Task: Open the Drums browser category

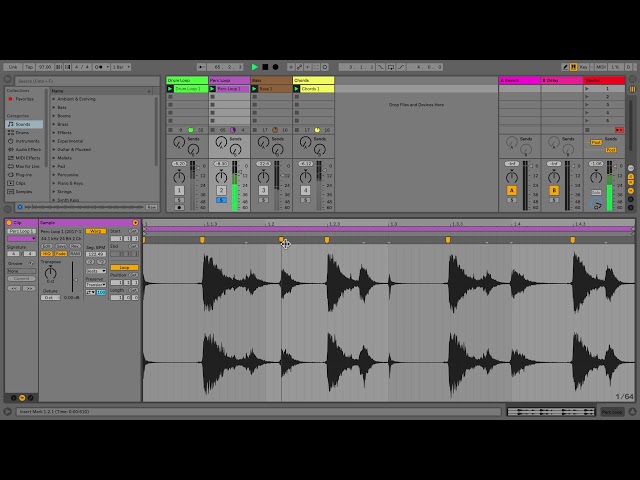Action: pos(24,132)
